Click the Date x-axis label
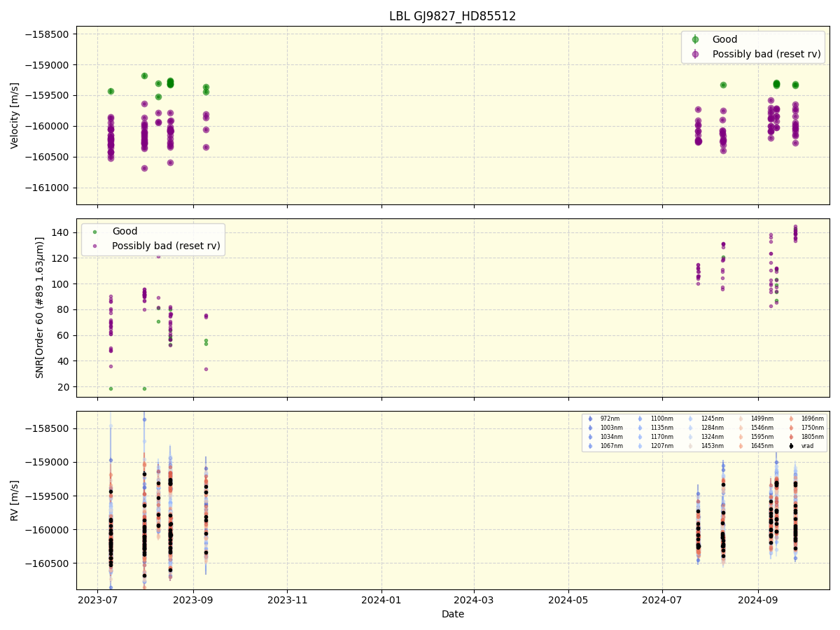 click(x=452, y=614)
